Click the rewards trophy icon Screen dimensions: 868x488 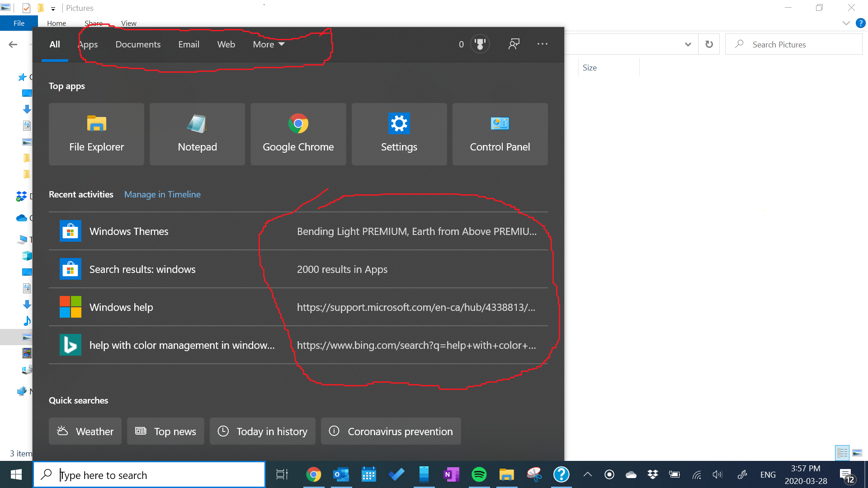tap(480, 44)
